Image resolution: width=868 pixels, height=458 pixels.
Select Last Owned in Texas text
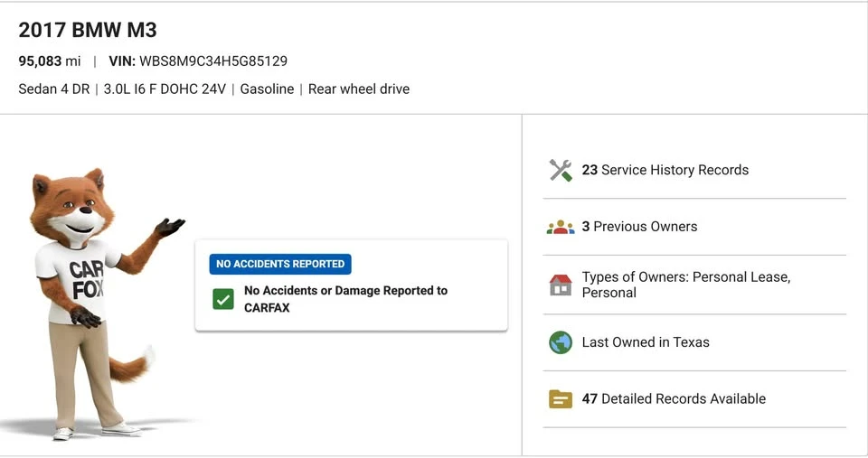coord(646,341)
